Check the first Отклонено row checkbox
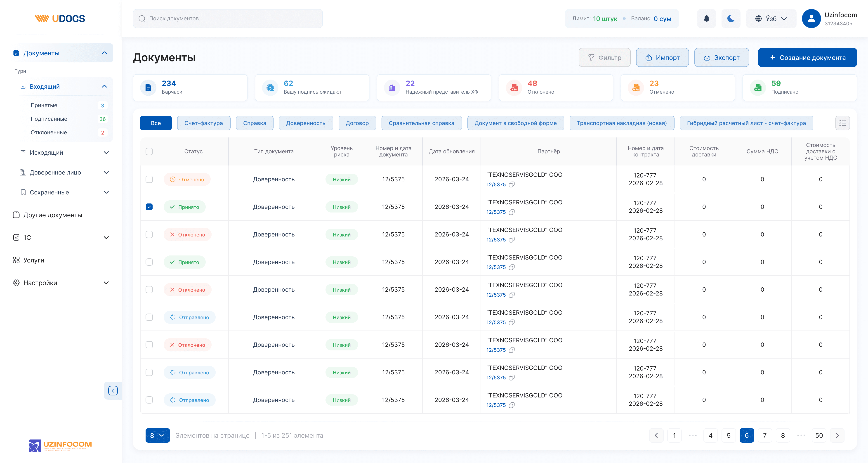868x463 pixels. click(x=149, y=234)
